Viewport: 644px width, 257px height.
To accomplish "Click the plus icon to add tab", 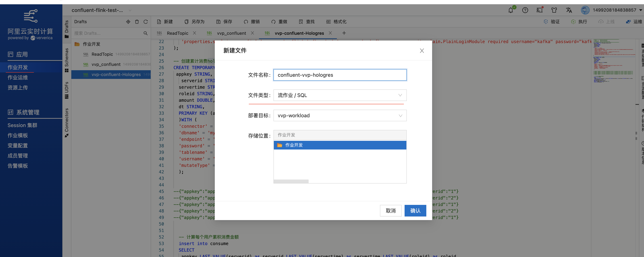I will pos(344,33).
